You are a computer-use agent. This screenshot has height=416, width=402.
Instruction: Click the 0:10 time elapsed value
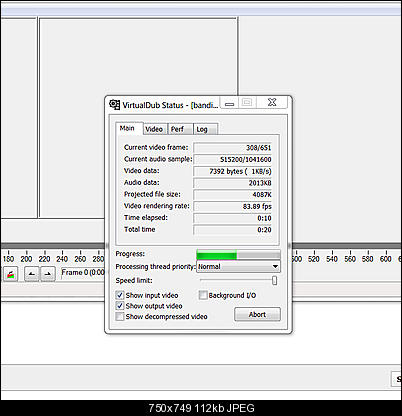264,218
